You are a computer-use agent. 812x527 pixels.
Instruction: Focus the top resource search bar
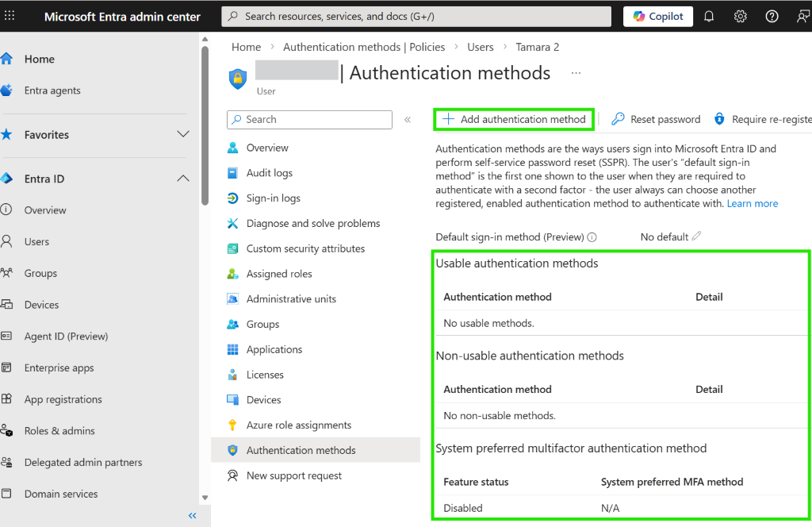tap(416, 17)
